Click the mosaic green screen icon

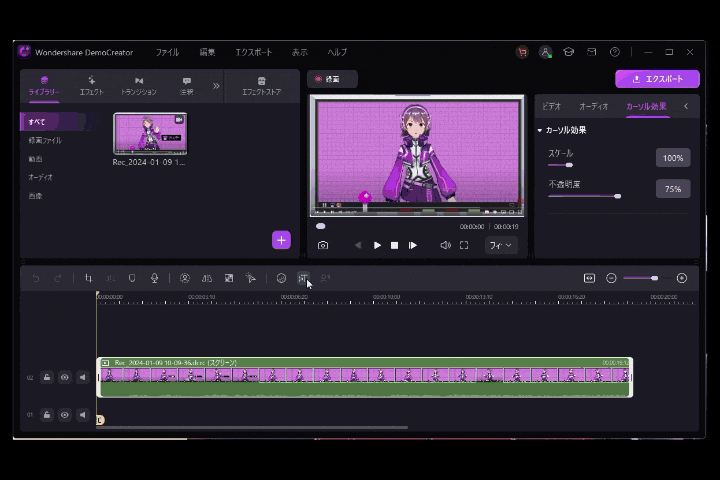[229, 278]
